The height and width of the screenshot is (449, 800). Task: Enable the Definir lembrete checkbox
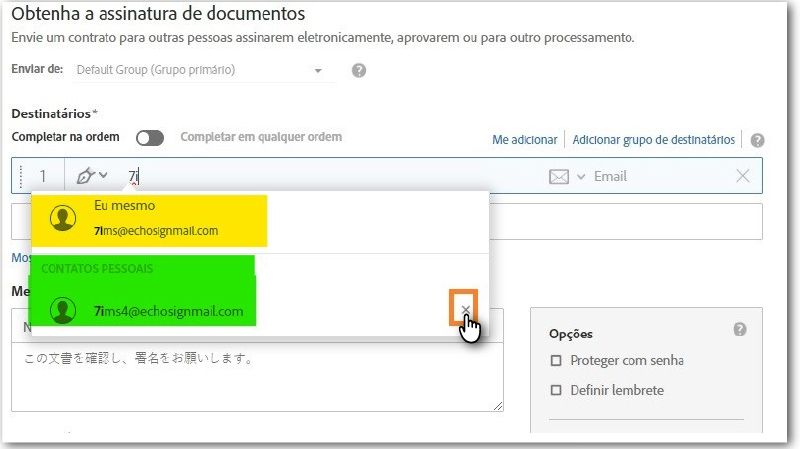556,390
